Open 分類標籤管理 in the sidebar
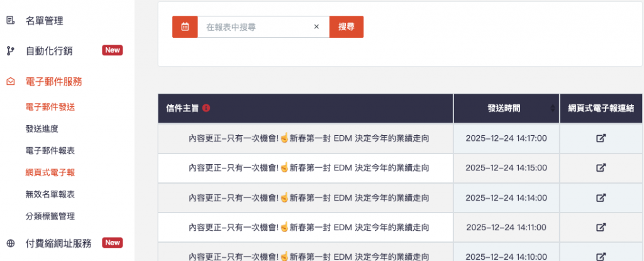644x261 pixels. click(x=50, y=216)
